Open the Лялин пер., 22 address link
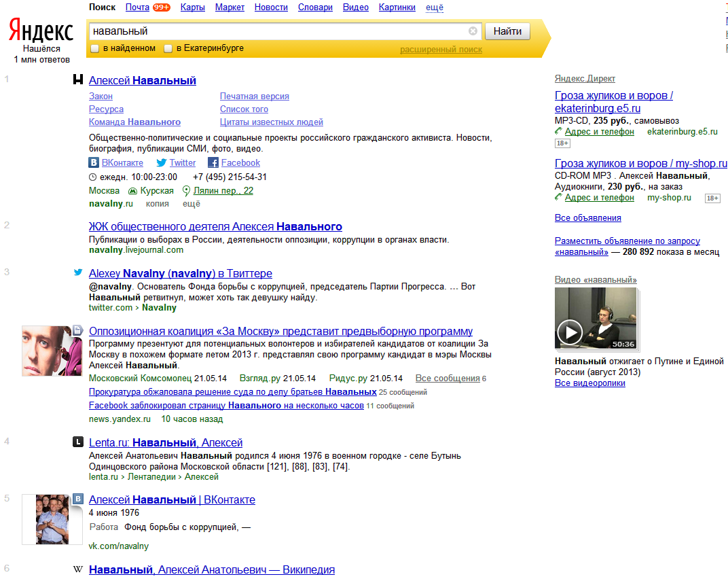The height and width of the screenshot is (581, 728). 223,190
